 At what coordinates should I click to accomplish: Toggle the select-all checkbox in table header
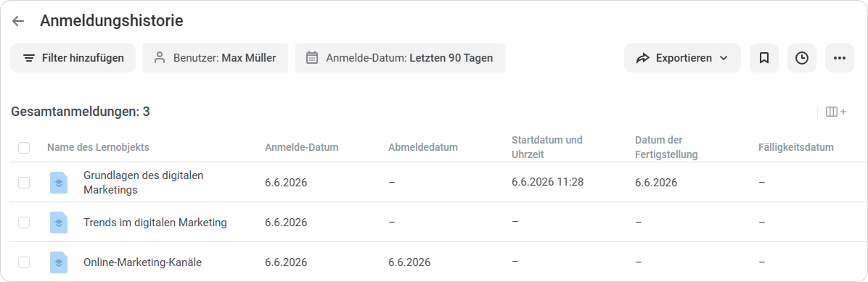click(x=24, y=148)
